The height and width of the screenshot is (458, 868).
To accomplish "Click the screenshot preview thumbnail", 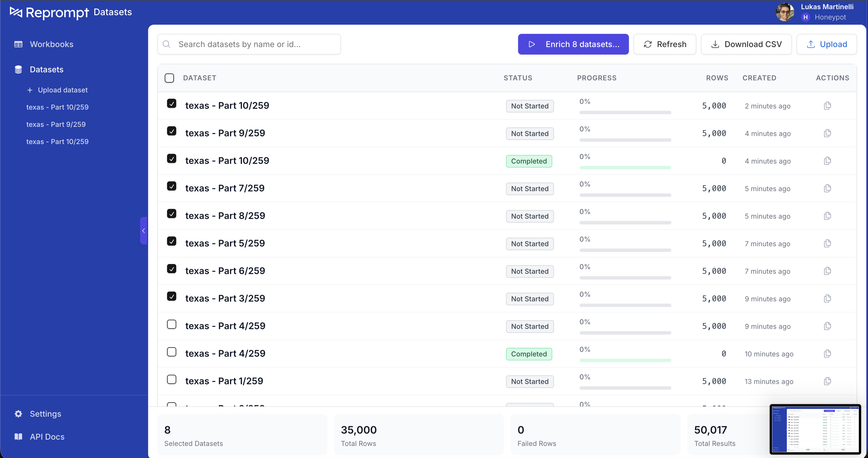I will [815, 429].
